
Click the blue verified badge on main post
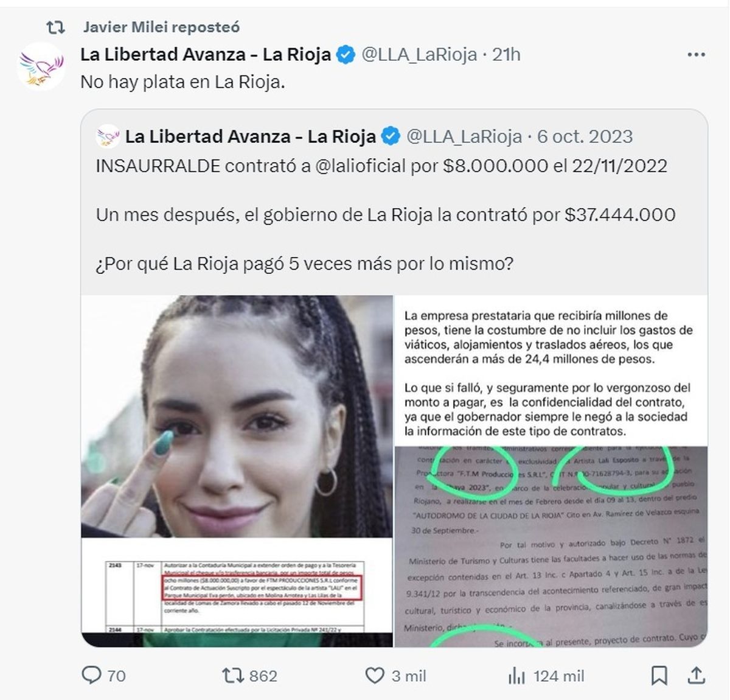[x=345, y=55]
